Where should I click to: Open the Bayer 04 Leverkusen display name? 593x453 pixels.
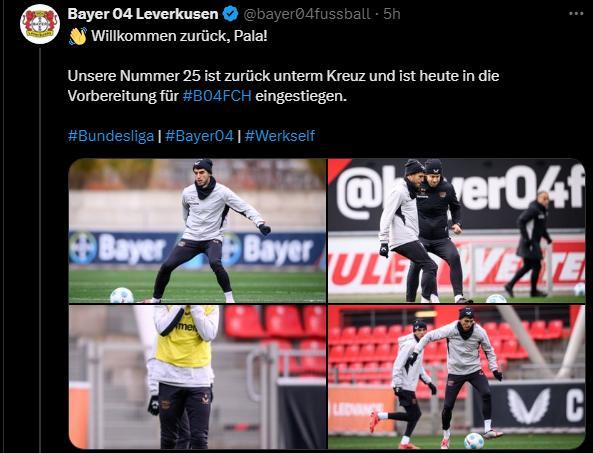point(143,14)
